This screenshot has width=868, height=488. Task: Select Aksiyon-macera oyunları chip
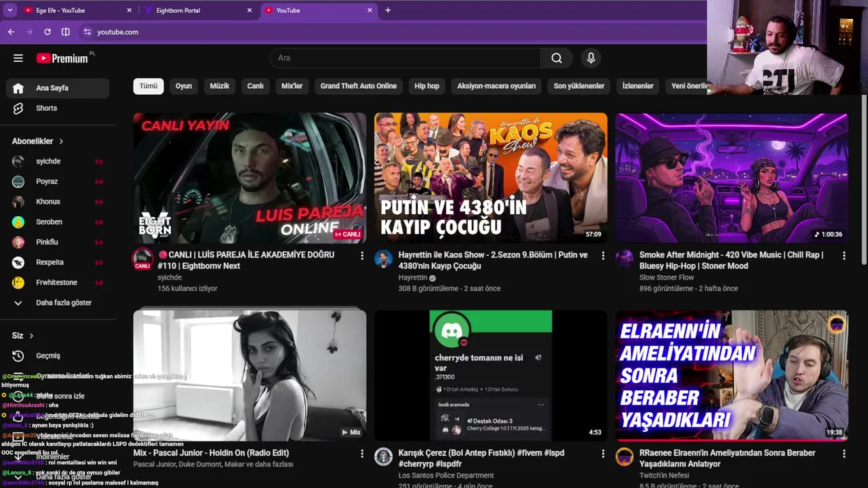tap(496, 86)
